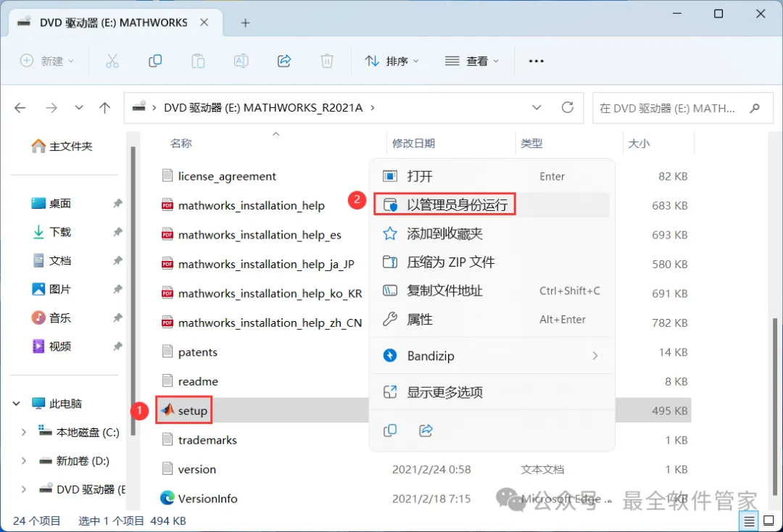Choose 属性 in context menu
Screen dimensions: 783x532
[x=492, y=320]
